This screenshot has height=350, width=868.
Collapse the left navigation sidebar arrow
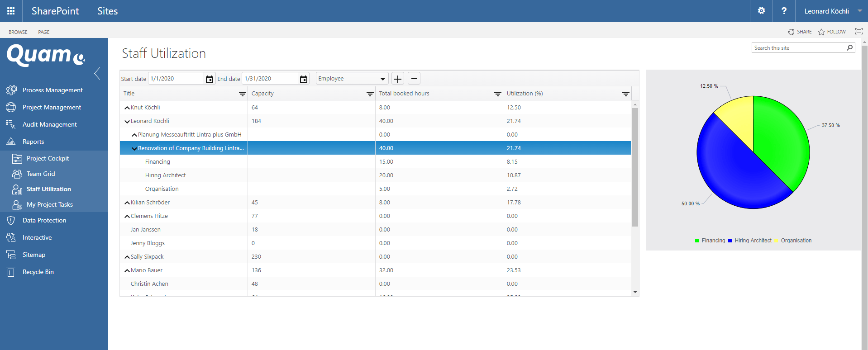click(97, 73)
